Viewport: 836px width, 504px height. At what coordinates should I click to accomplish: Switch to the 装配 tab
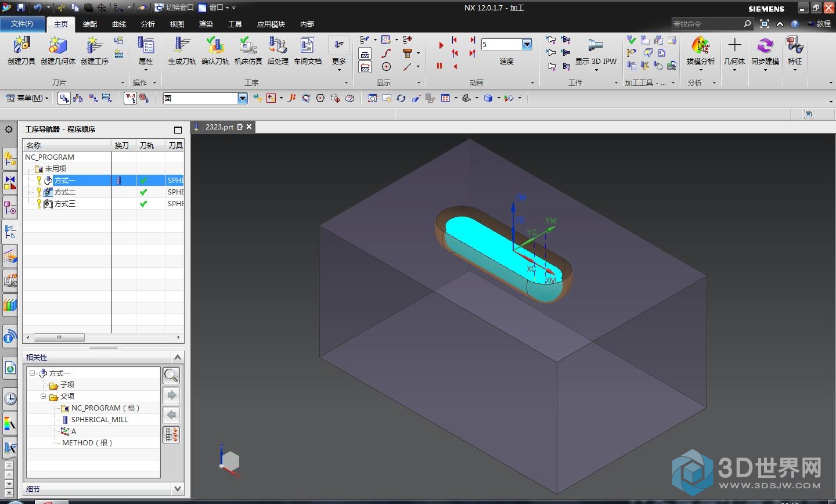point(90,24)
